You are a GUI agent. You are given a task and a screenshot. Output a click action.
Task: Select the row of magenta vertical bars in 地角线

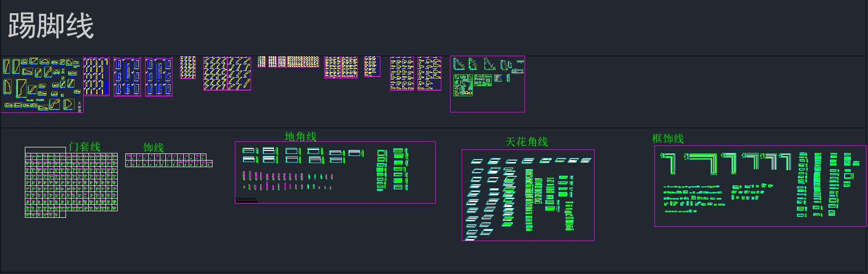288,176
